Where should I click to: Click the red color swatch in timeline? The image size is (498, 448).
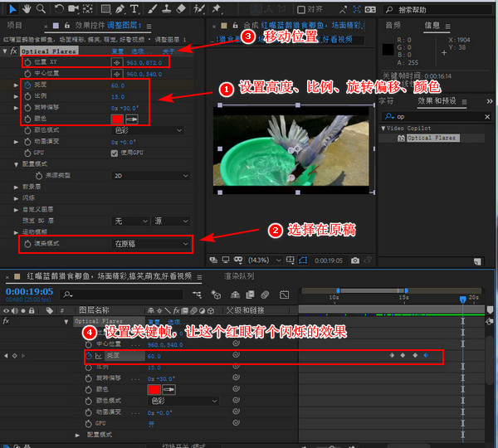pos(154,390)
